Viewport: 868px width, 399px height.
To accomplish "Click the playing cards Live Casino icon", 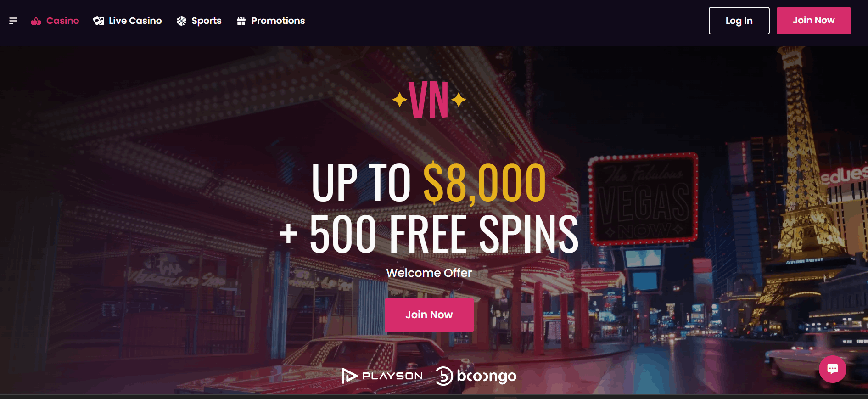I will pos(98,21).
